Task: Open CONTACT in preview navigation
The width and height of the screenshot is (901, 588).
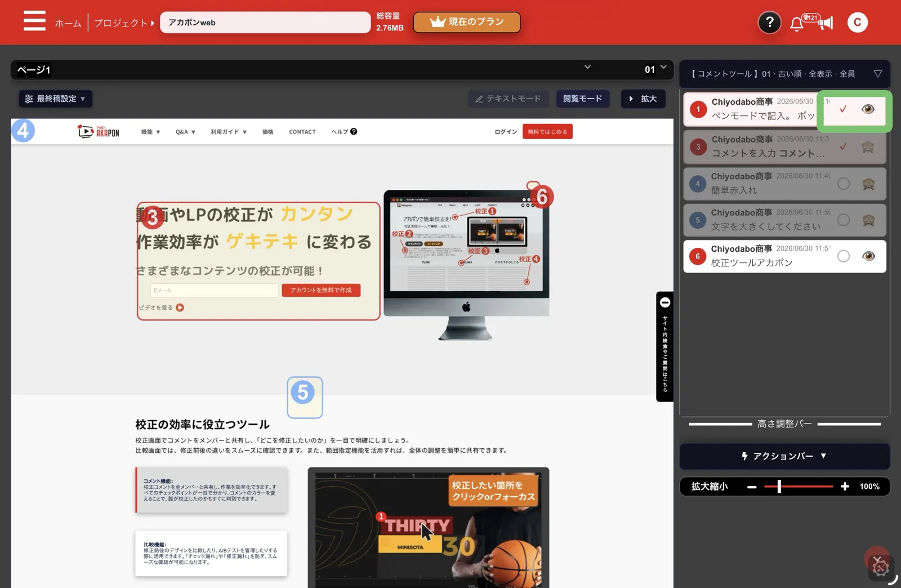Action: [x=302, y=132]
